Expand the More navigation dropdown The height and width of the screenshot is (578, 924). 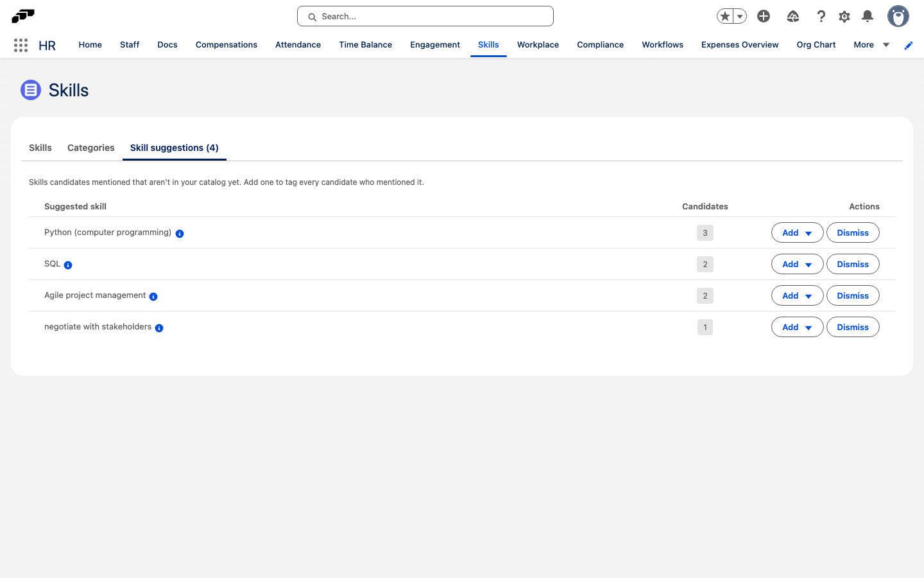tap(871, 45)
